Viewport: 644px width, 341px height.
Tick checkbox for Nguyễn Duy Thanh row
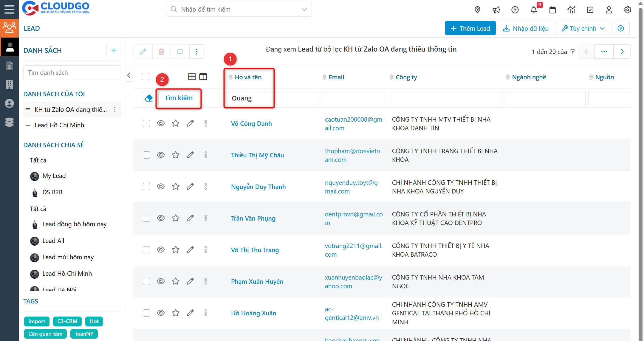[146, 187]
